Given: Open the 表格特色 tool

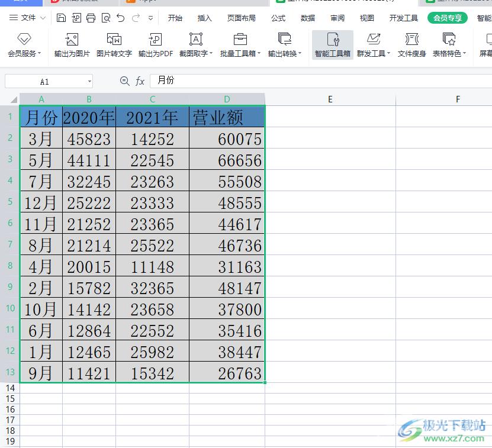Looking at the screenshot, I should pos(449,45).
